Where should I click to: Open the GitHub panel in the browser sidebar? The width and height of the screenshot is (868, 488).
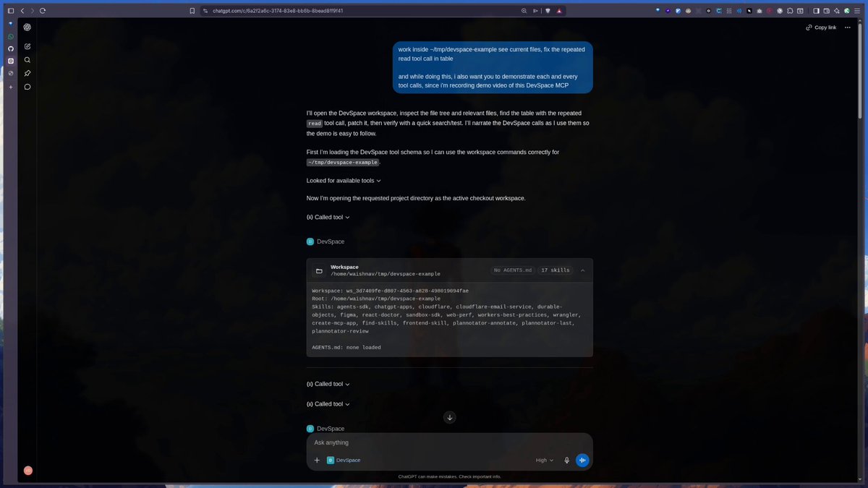coord(11,48)
